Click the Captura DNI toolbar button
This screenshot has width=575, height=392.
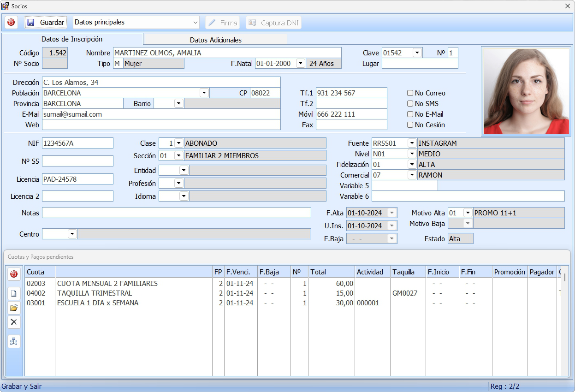(273, 23)
